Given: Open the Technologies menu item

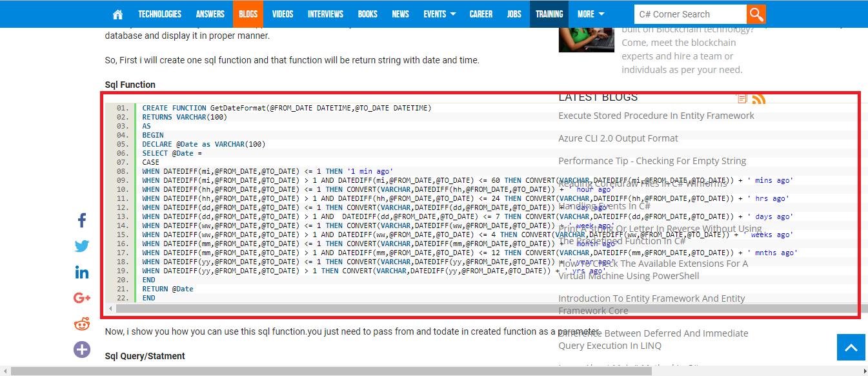Looking at the screenshot, I should [x=159, y=14].
